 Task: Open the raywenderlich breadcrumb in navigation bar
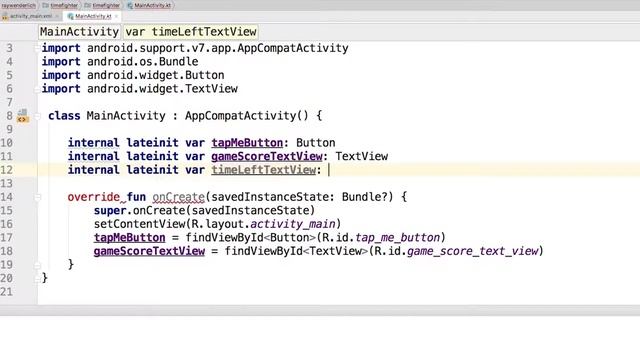click(x=19, y=5)
